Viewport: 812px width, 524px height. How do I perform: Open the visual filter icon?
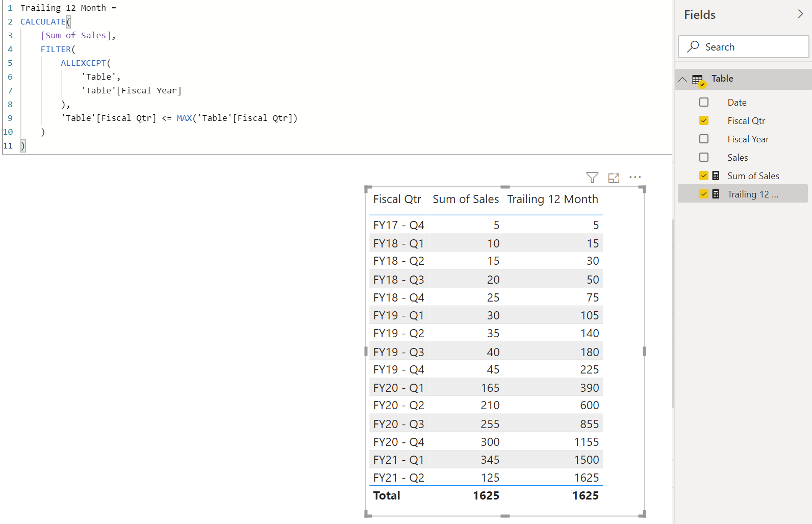pyautogui.click(x=592, y=178)
